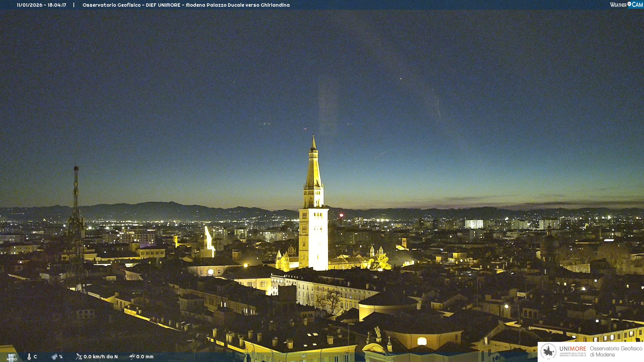The image size is (644, 362).
Task: Click the illuminated Ghirlandina tower spire
Action: (314, 168)
